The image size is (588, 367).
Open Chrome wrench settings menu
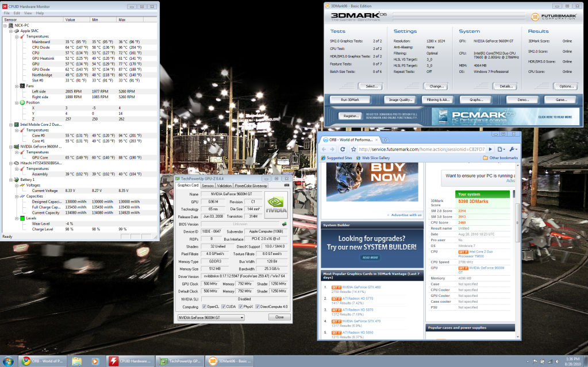(x=513, y=149)
